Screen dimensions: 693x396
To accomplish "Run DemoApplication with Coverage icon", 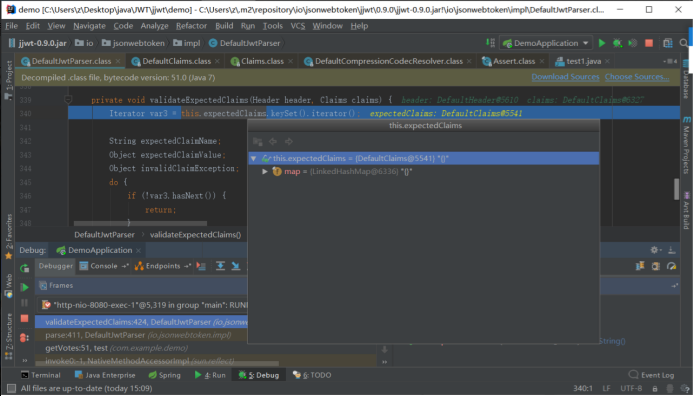I will pyautogui.click(x=633, y=43).
